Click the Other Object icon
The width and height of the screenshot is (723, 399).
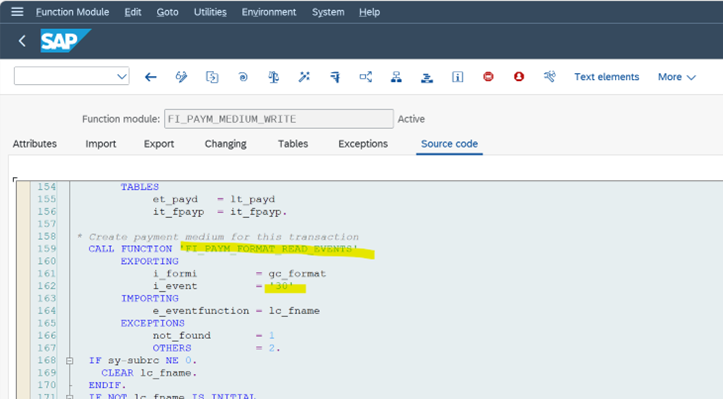[x=212, y=77]
